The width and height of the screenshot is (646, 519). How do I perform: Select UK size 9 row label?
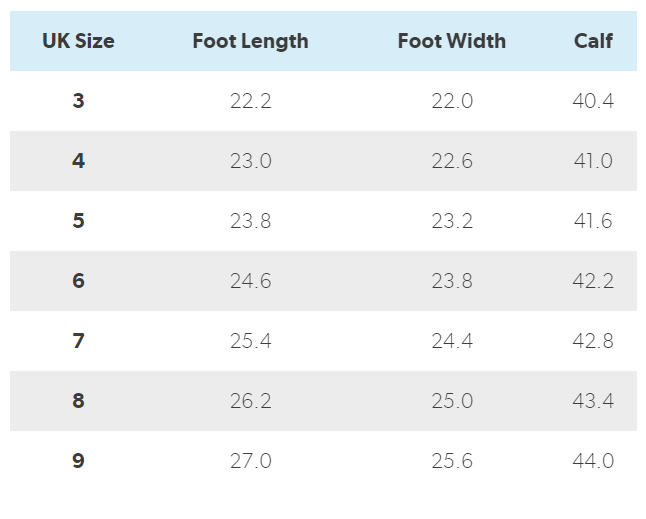[78, 461]
